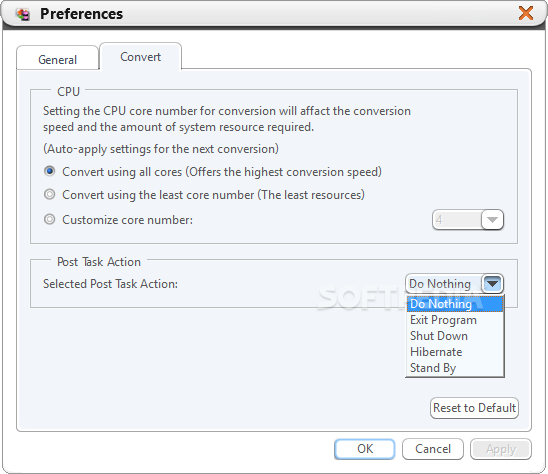Pick Do Nothing from the dropdown list
The image size is (548, 474).
pos(455,304)
